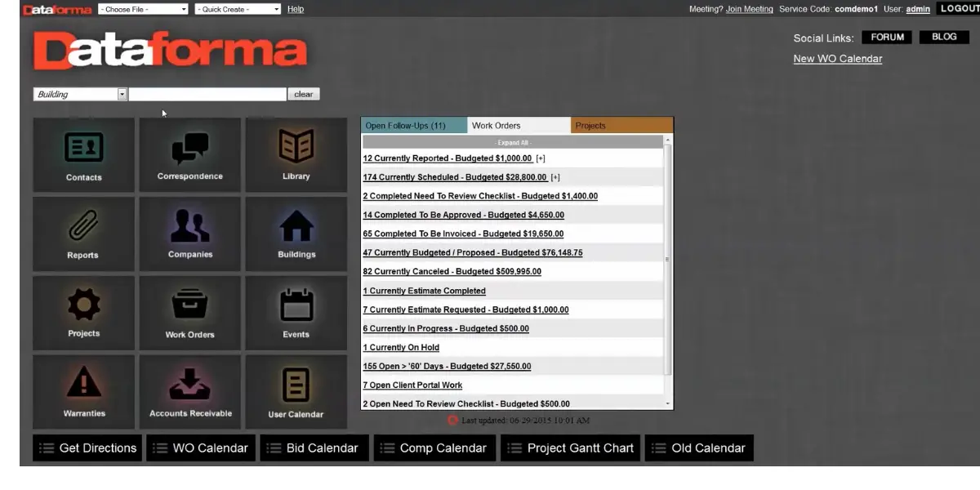Image resolution: width=980 pixels, height=490 pixels.
Task: Open 155 Open > '60' Days link
Action: point(447,366)
